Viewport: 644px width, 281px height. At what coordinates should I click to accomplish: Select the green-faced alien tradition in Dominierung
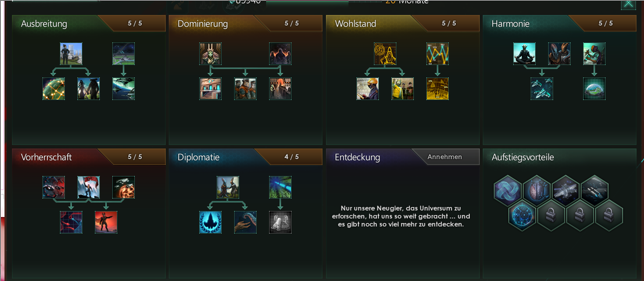point(210,53)
